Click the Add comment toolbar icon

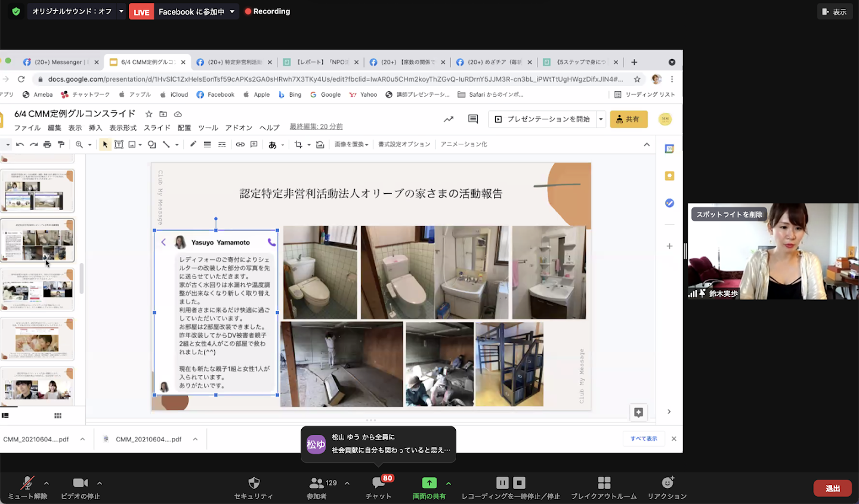254,144
